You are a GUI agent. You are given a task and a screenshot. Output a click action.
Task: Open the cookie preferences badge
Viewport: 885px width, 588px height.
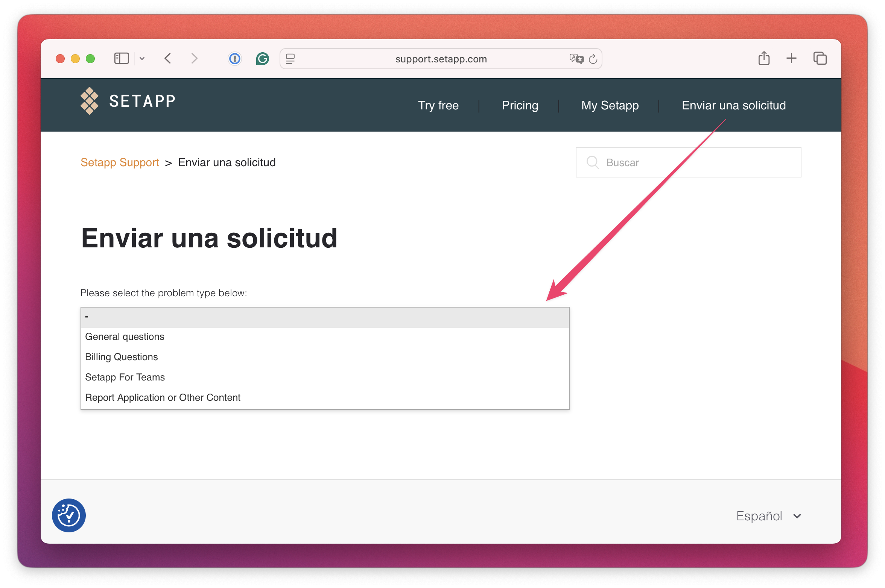point(69,515)
